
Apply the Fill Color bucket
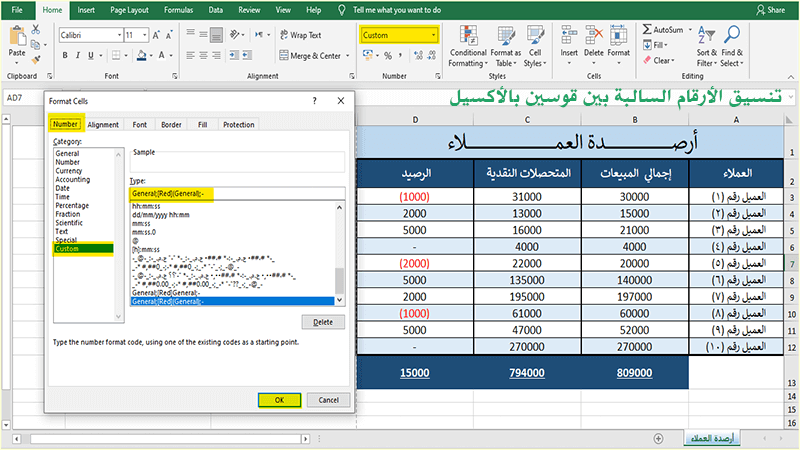tap(142, 55)
